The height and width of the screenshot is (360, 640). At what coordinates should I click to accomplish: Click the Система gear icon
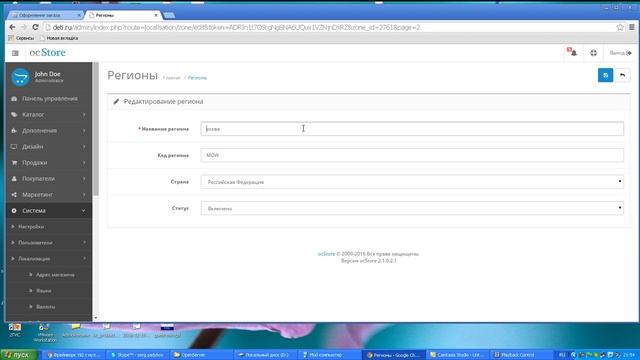click(14, 211)
